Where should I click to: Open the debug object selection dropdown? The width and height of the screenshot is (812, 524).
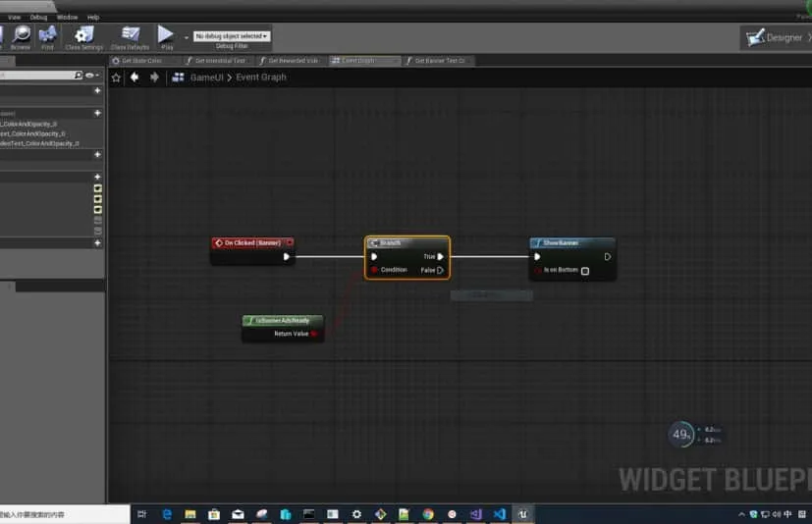[232, 36]
